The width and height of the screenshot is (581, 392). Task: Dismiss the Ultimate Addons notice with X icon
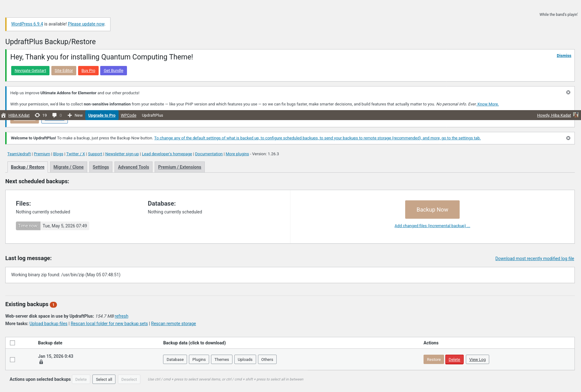568,92
